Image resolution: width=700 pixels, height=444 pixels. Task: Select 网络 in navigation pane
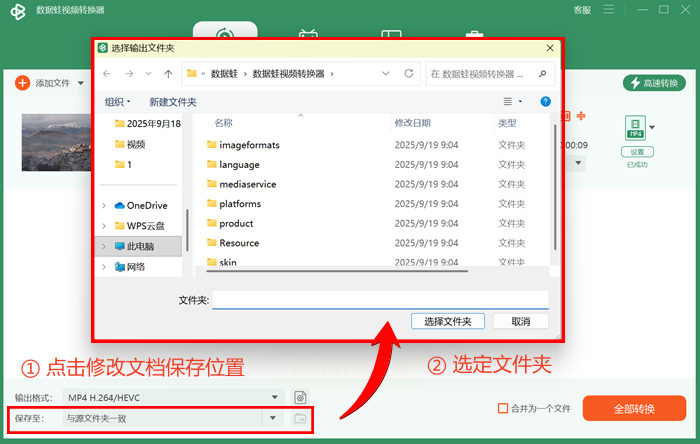[130, 267]
